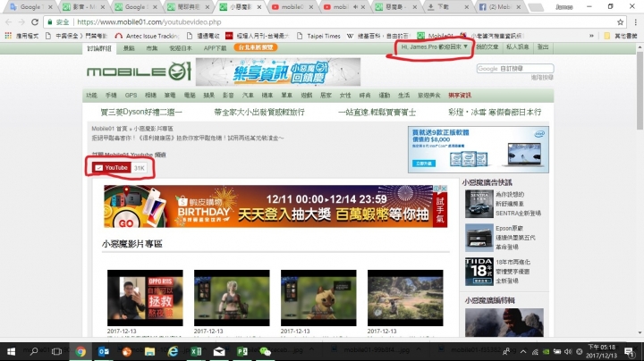Open the red 樂享資訊 category link
Viewport: 644px width, 361px height.
pyautogui.click(x=460, y=96)
